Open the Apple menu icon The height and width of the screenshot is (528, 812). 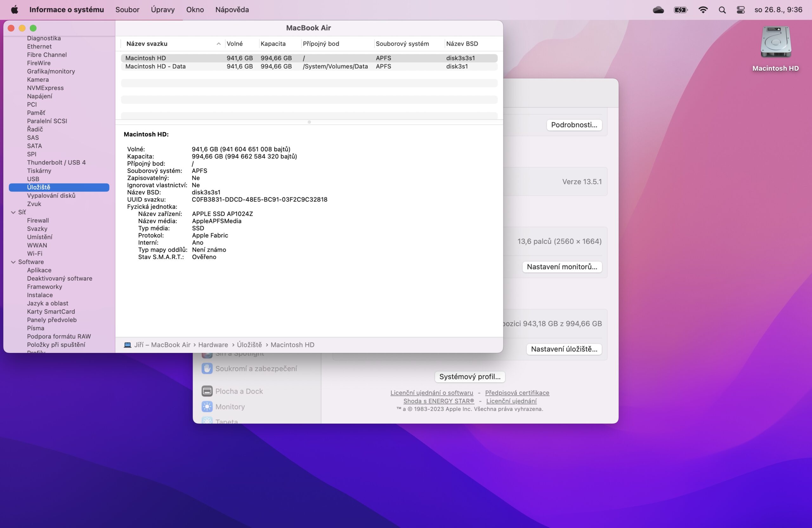(x=14, y=10)
